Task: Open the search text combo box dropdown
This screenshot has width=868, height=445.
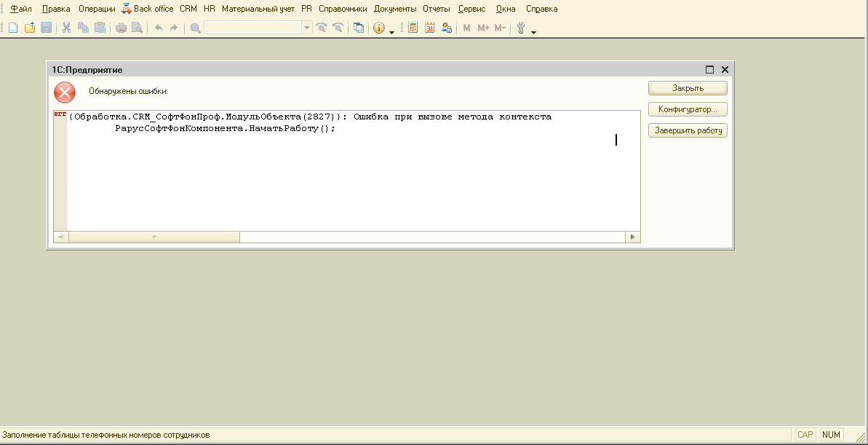Action: pos(307,28)
